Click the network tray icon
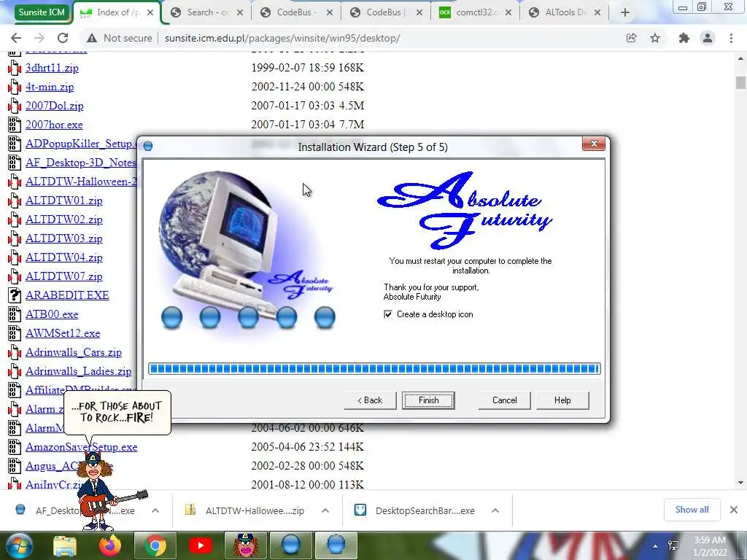Image resolution: width=747 pixels, height=560 pixels. point(673,545)
